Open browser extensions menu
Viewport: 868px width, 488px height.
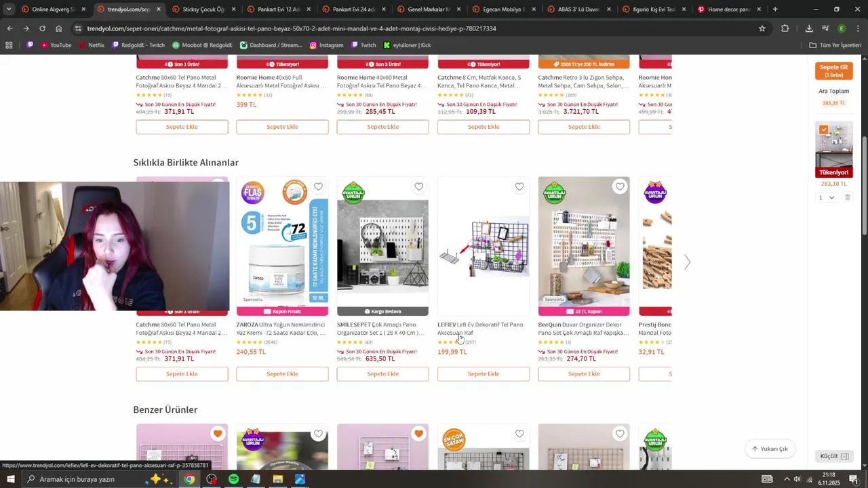tap(785, 28)
